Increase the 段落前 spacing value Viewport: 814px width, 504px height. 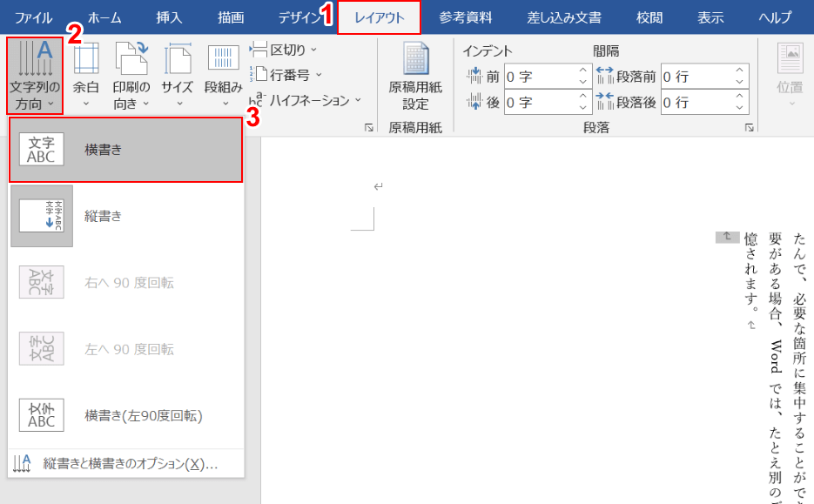pyautogui.click(x=740, y=70)
